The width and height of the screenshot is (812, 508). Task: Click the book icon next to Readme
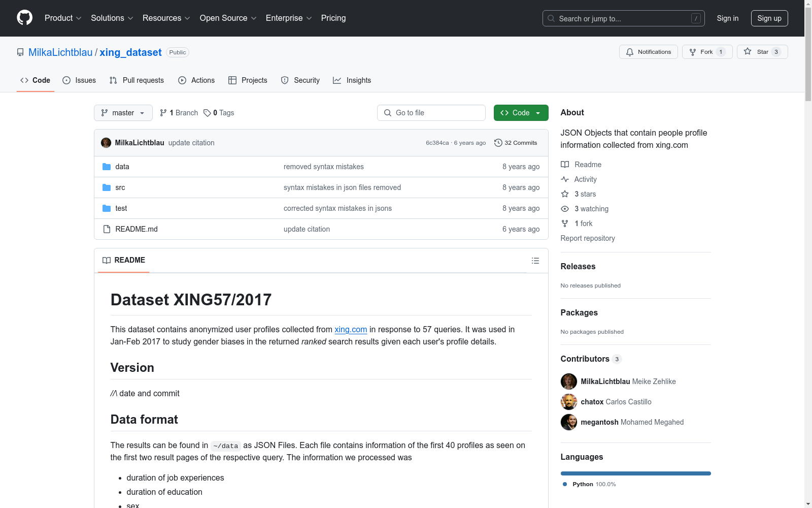coord(565,165)
